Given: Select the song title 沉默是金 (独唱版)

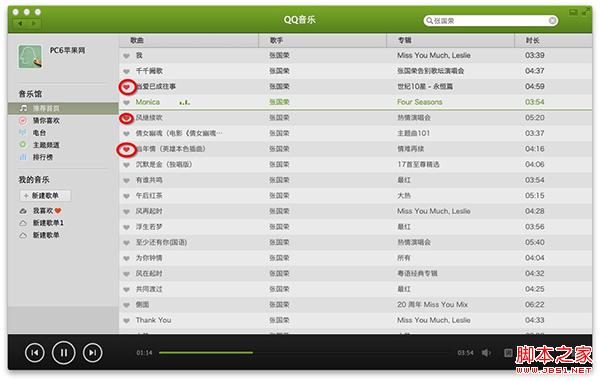Looking at the screenshot, I should 164,164.
